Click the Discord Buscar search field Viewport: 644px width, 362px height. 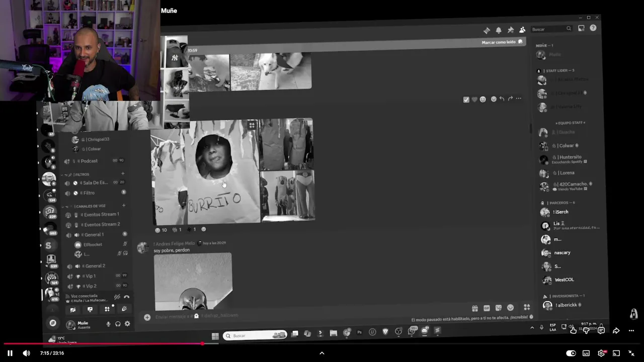pyautogui.click(x=551, y=29)
